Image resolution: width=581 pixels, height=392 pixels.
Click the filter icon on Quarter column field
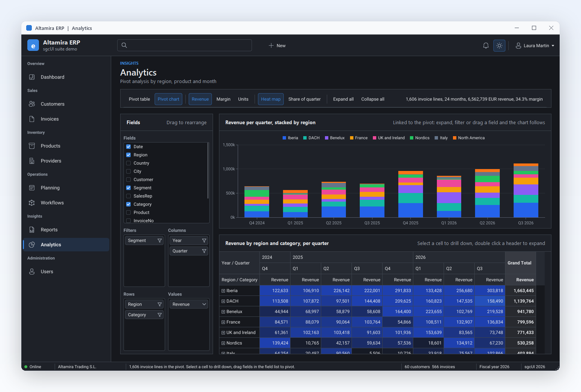pyautogui.click(x=204, y=251)
